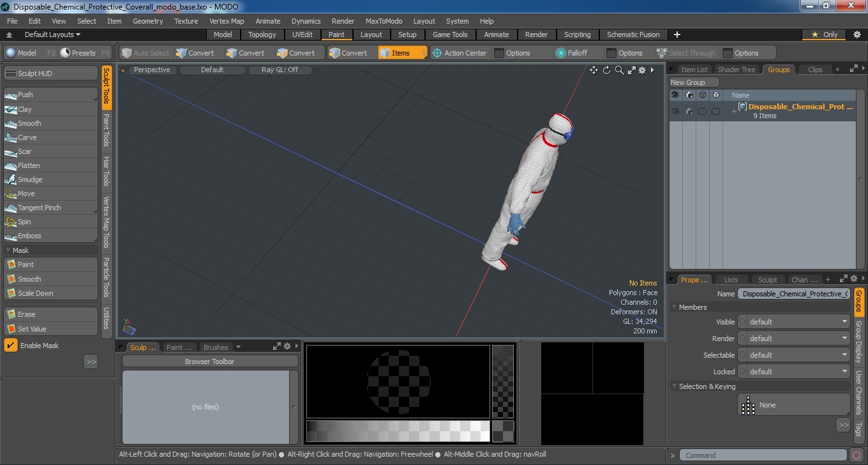Select the Smooth sculpt tool

coord(50,123)
